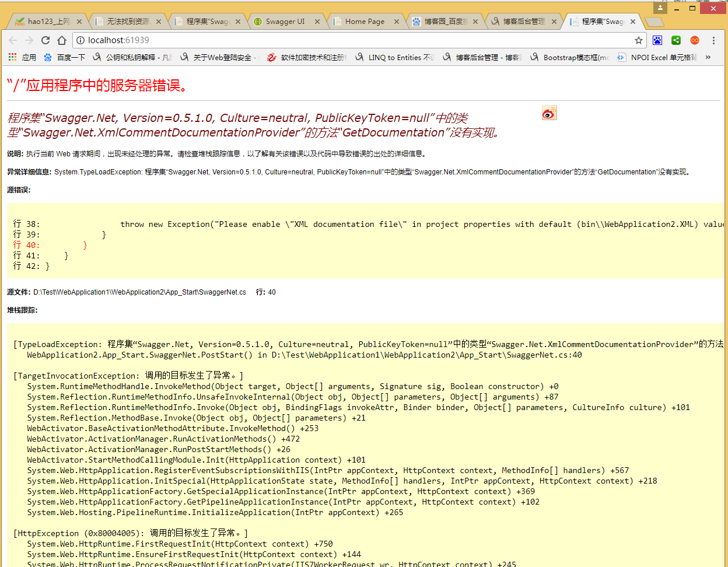This screenshot has width=728, height=567.
Task: Open the 博客后台管理 bookmark in bookmarks bar
Action: point(482,57)
